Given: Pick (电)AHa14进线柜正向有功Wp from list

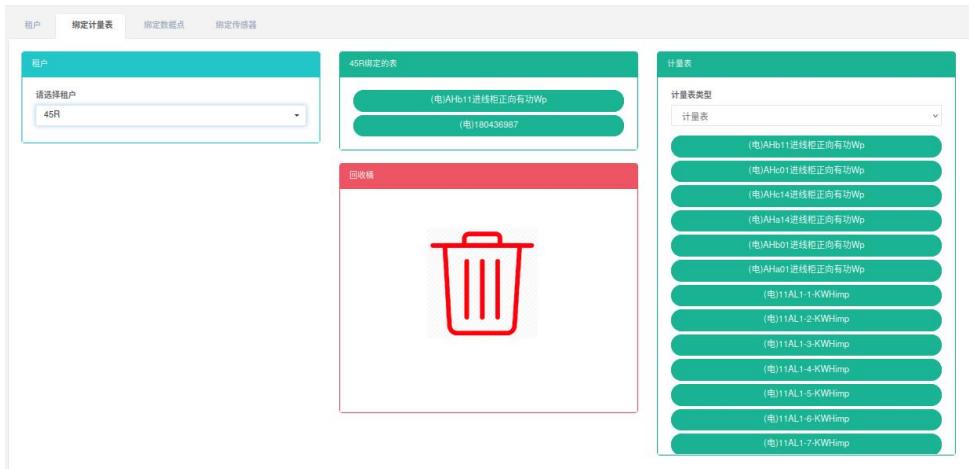Looking at the screenshot, I should coord(806,220).
